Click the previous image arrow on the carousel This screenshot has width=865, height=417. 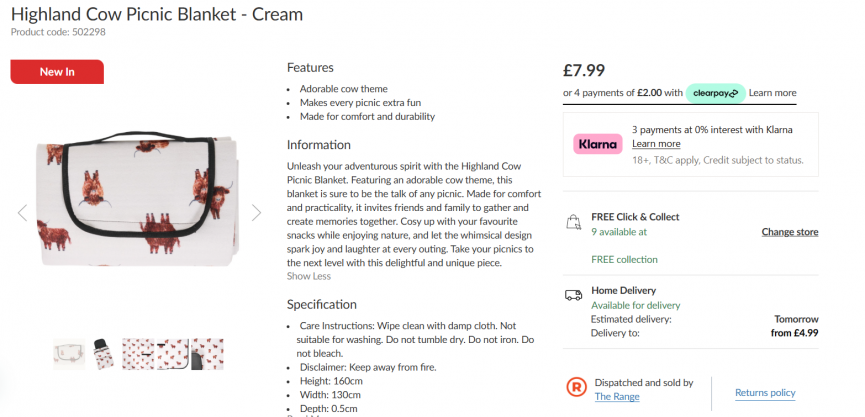pos(22,212)
